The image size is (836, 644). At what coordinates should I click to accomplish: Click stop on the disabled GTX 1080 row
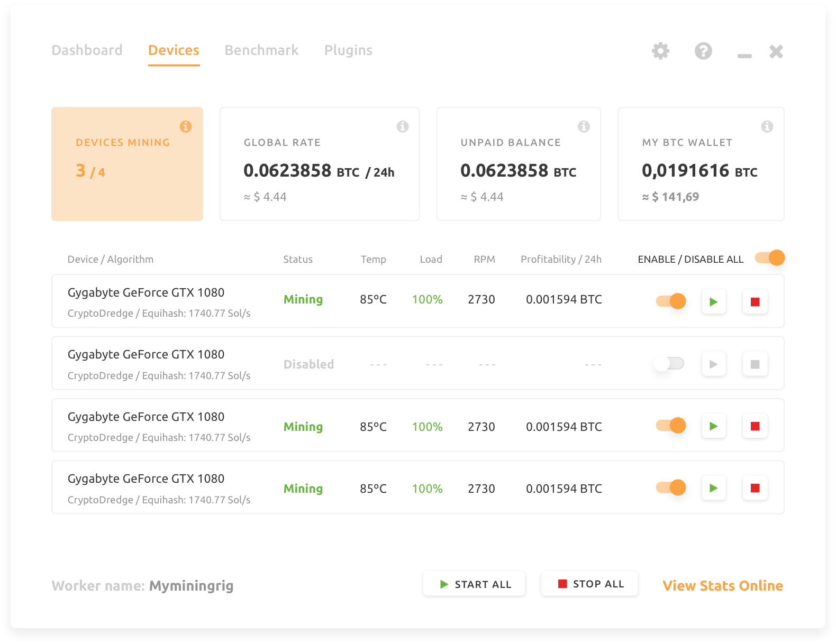click(x=755, y=364)
